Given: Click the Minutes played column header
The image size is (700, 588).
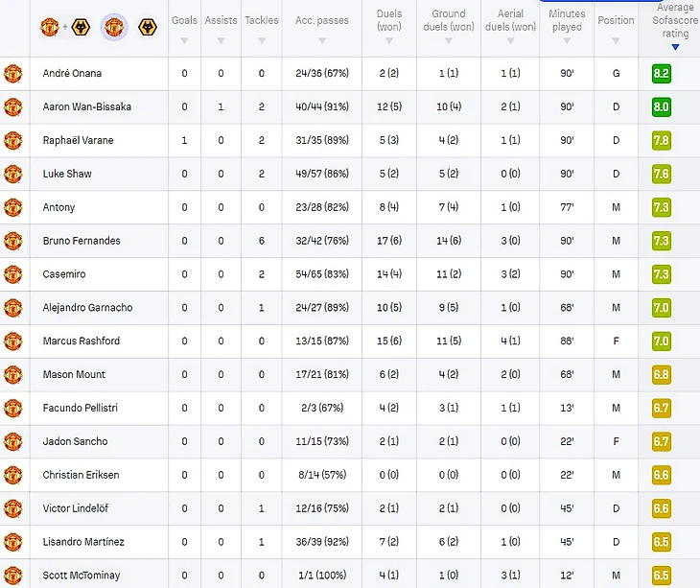Looking at the screenshot, I should pyautogui.click(x=567, y=20).
